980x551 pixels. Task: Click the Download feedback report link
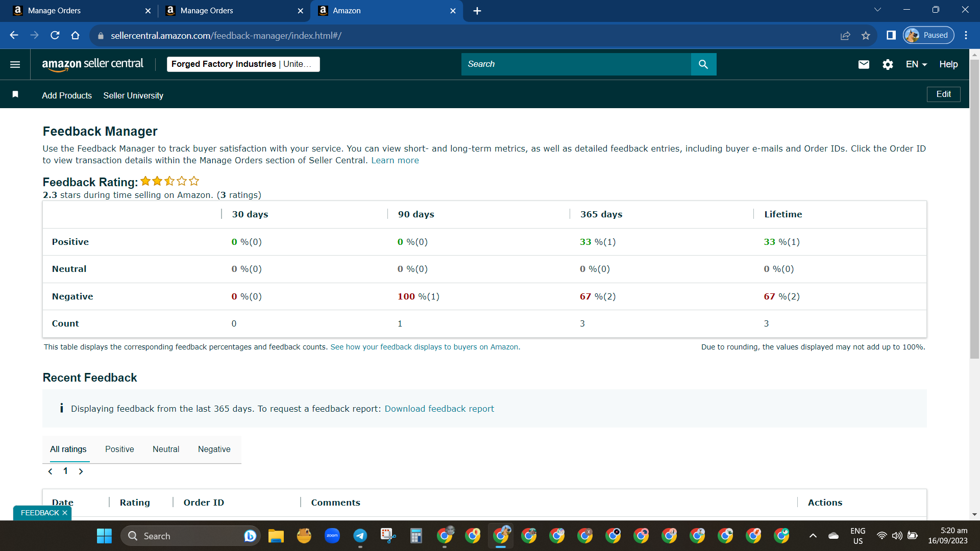(x=439, y=409)
